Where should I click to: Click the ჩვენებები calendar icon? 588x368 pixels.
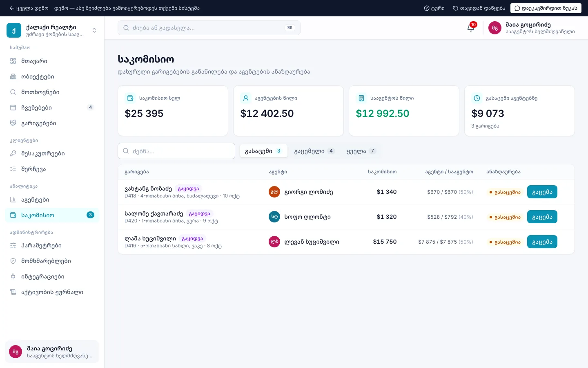point(13,108)
